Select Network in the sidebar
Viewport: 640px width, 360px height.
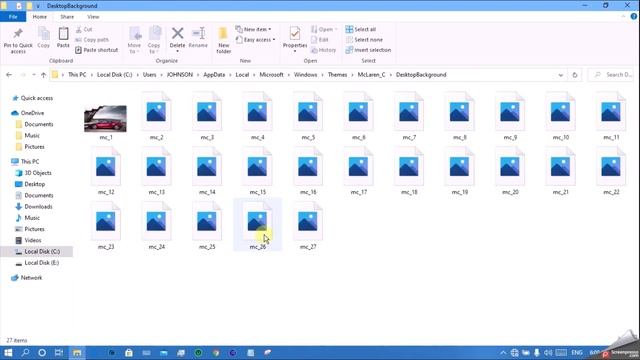(27, 278)
